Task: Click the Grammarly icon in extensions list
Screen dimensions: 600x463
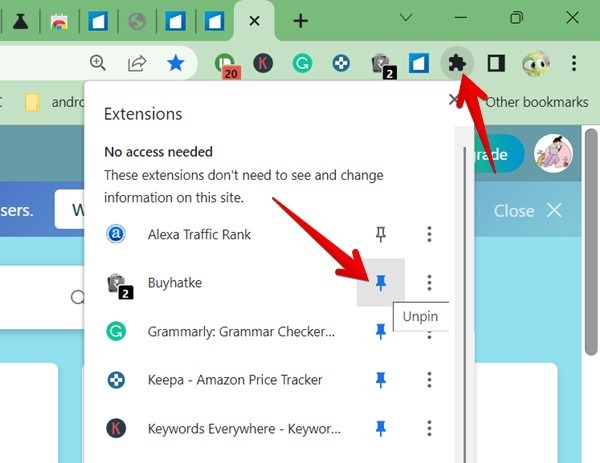Action: (x=116, y=331)
